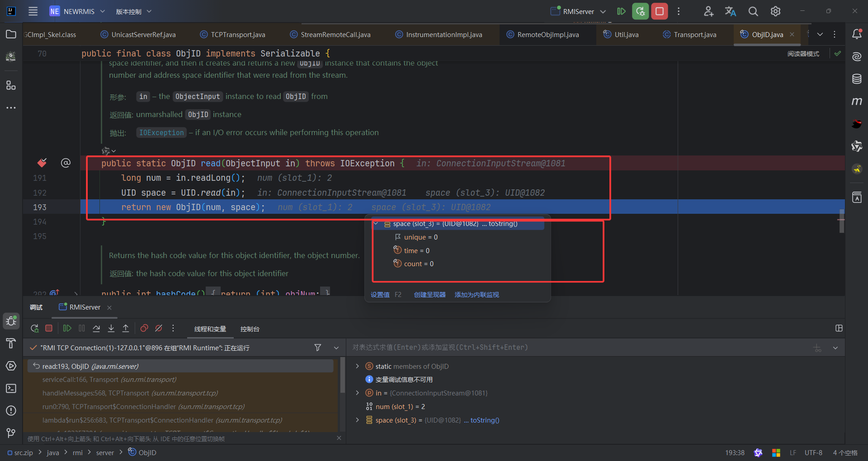Click create renderer link in popup

pos(429,295)
